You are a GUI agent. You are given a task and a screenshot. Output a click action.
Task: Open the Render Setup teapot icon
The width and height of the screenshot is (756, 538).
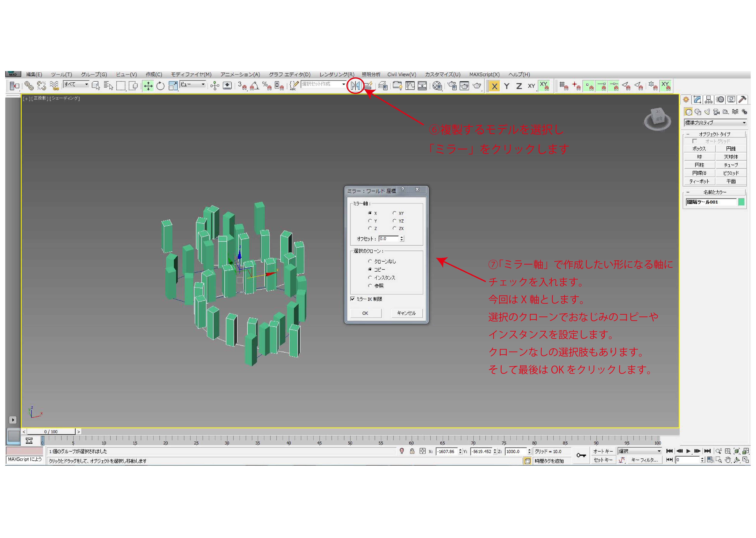point(452,86)
